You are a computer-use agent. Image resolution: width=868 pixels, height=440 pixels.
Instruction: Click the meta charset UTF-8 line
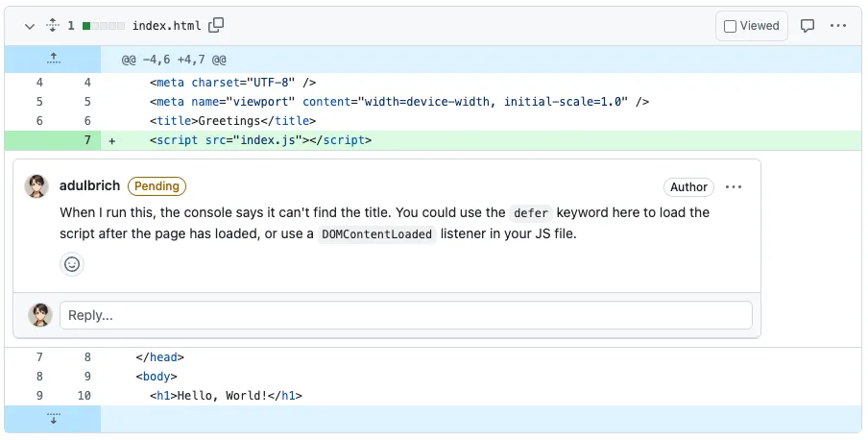coord(232,83)
